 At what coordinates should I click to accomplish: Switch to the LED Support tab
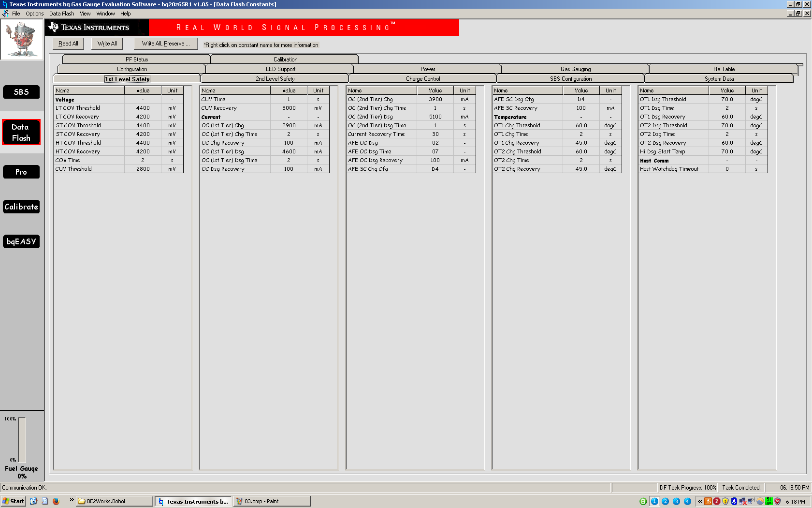pyautogui.click(x=280, y=69)
